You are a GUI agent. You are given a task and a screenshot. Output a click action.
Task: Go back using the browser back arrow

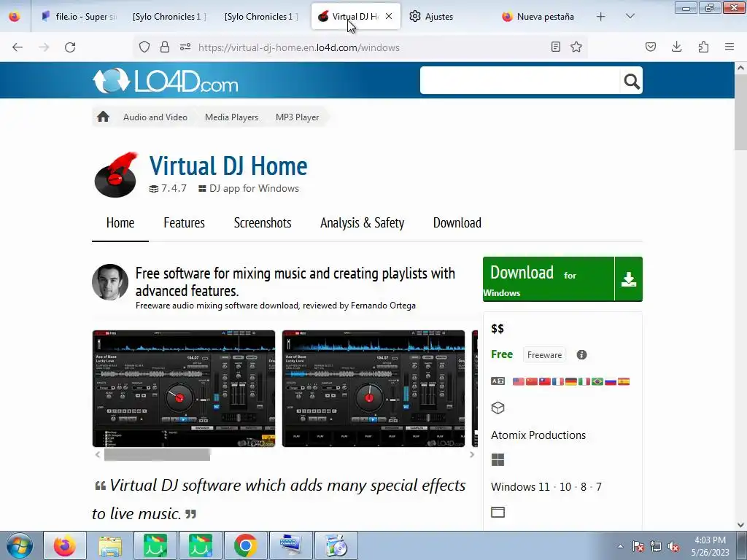tap(18, 47)
